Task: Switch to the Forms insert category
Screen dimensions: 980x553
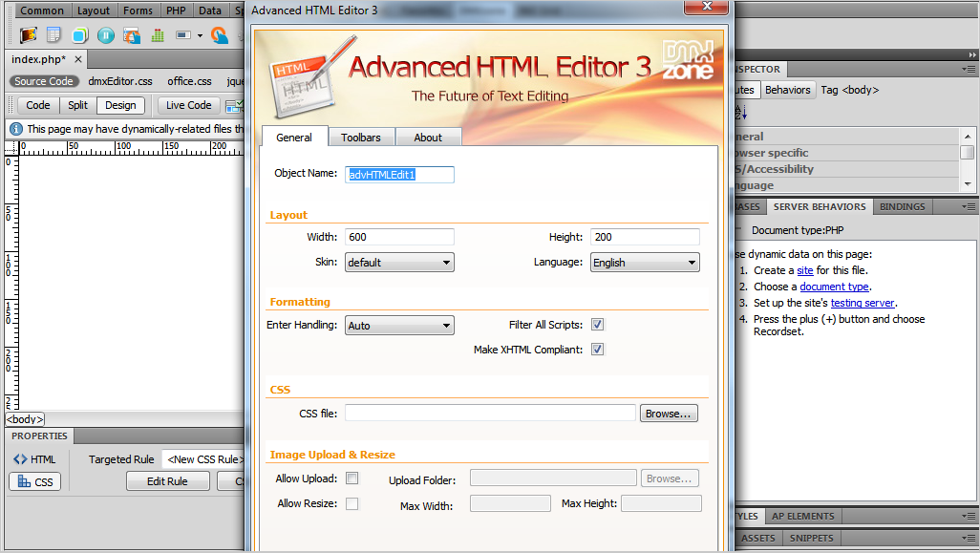Action: point(138,11)
